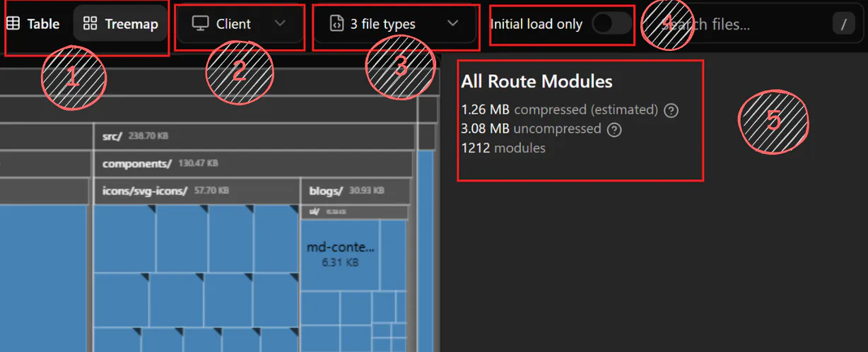Open help icon next to uncompressed size
The image size is (868, 352).
615,129
